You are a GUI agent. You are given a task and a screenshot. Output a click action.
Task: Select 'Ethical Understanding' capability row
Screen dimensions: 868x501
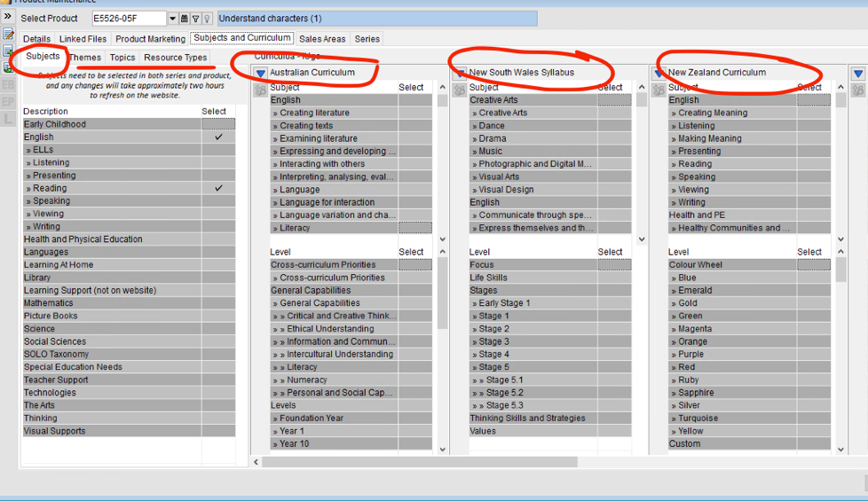point(334,329)
